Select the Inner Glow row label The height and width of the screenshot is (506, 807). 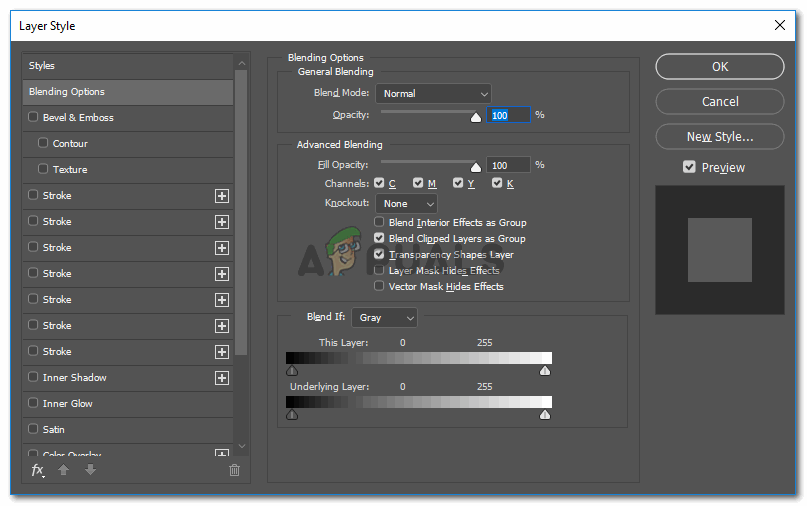67,404
